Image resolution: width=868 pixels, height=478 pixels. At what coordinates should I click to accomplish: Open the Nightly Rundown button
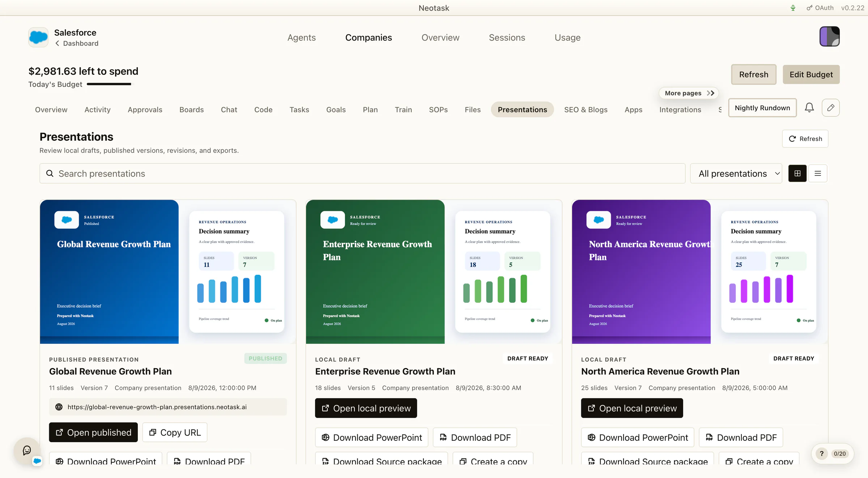tap(762, 108)
